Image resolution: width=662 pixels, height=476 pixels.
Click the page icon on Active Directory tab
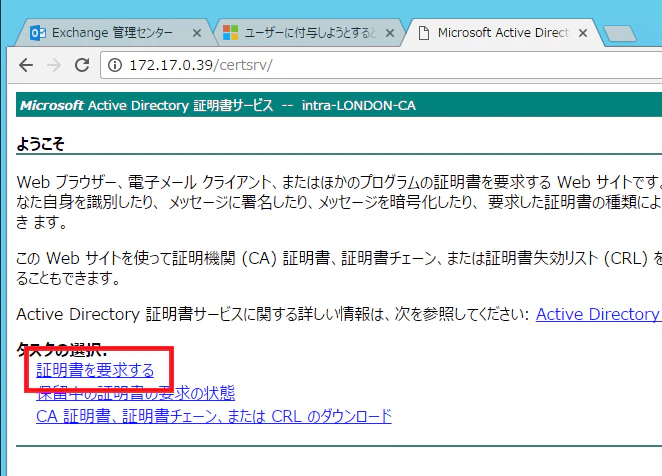pyautogui.click(x=423, y=33)
